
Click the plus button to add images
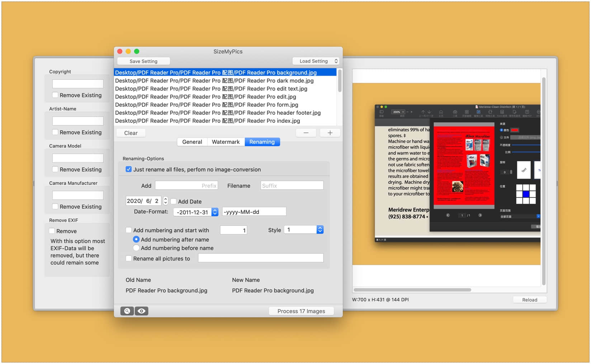pyautogui.click(x=330, y=133)
